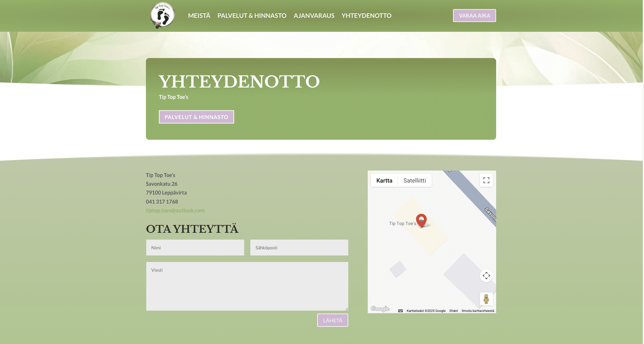The image size is (644, 344).
Task: Focus the Nimi input field
Action: 195,248
